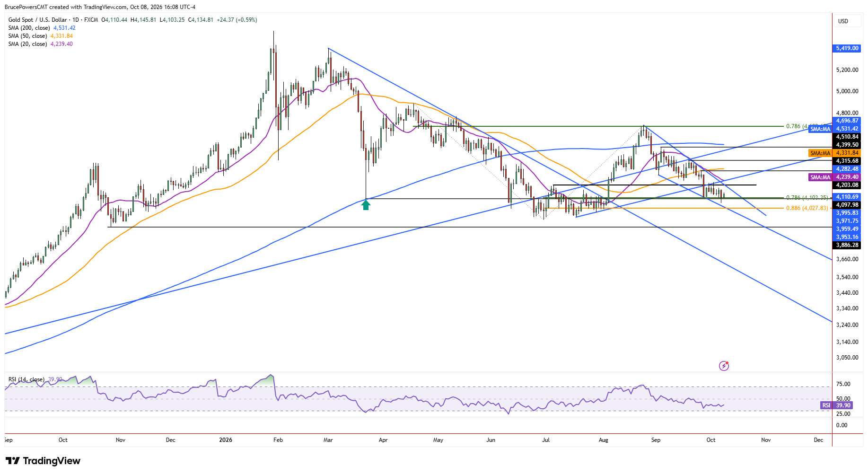Click the pink lightning bolt event icon
Image resolution: width=868 pixels, height=475 pixels.
coord(724,366)
